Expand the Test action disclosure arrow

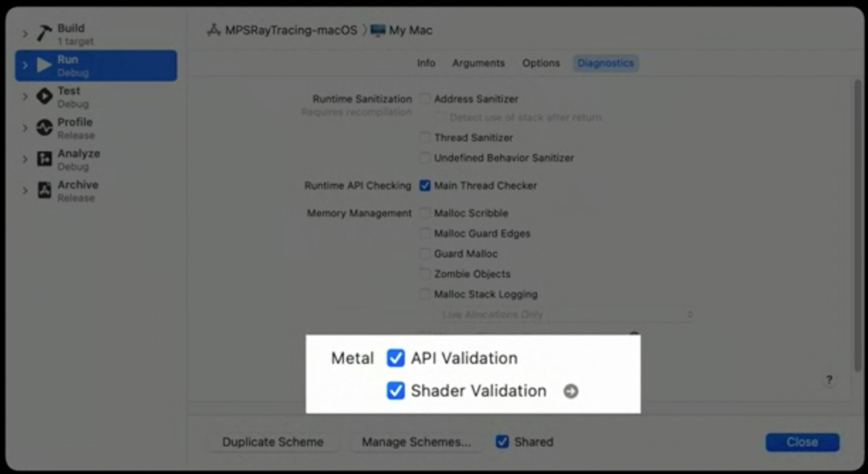click(25, 96)
